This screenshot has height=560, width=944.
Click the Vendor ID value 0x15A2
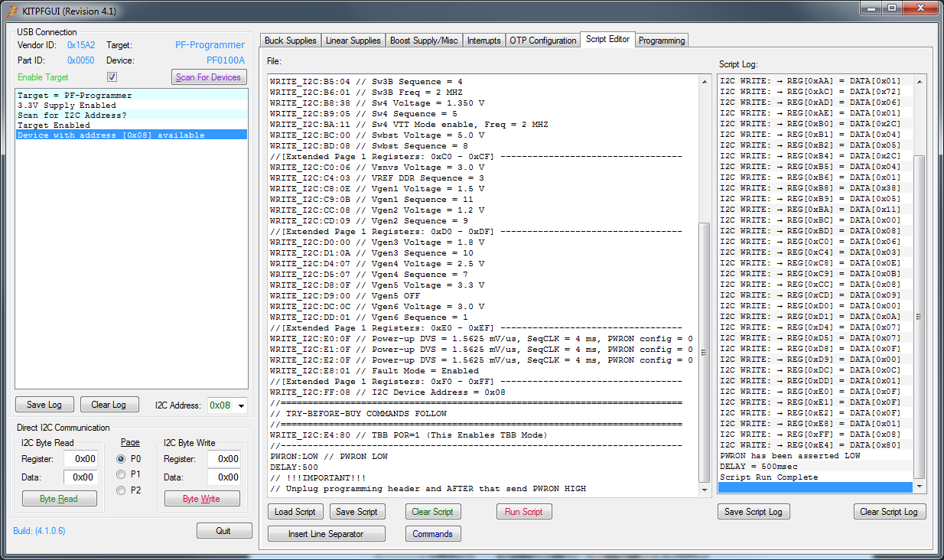click(81, 45)
